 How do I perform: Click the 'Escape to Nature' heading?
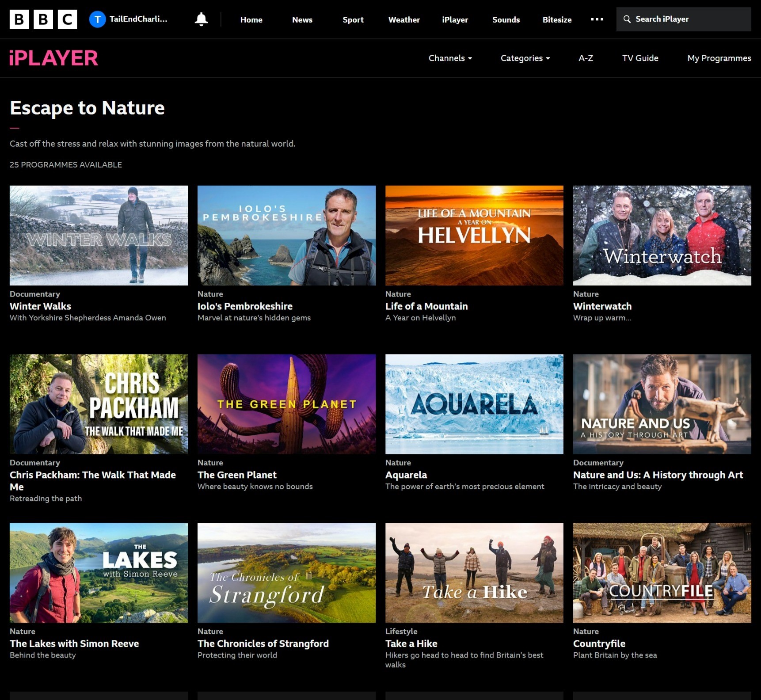coord(87,108)
